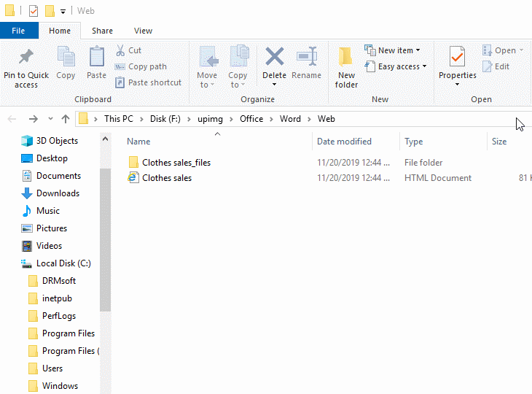Click the Up arrow navigation button
This screenshot has height=394, width=532.
(66, 119)
